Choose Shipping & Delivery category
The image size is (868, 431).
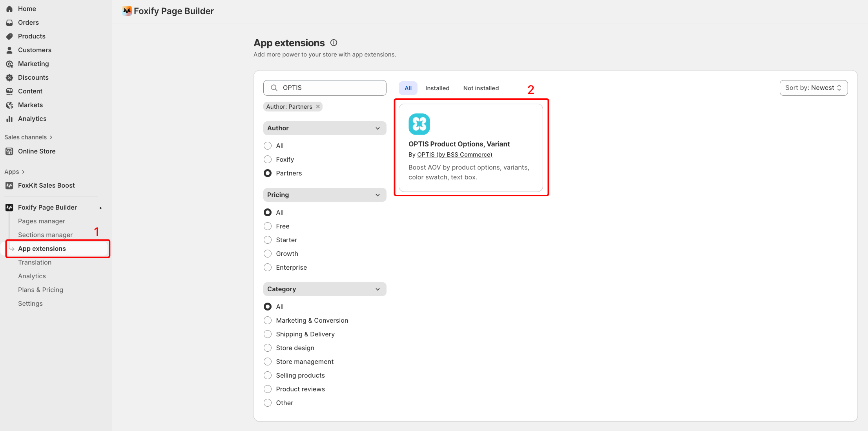point(268,334)
